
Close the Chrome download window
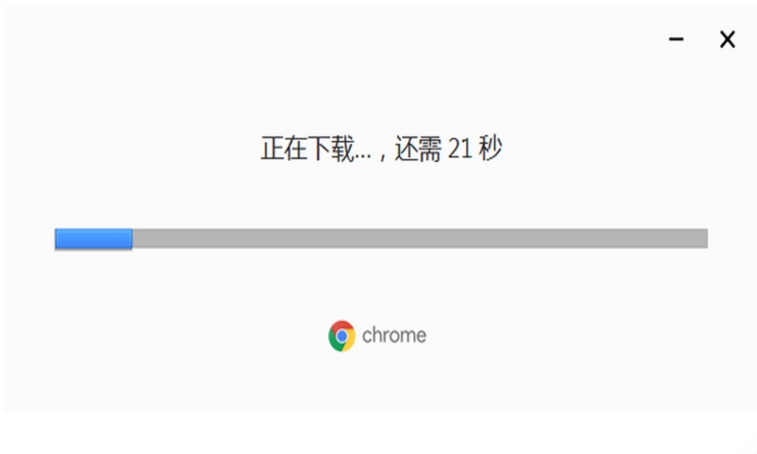(x=727, y=39)
